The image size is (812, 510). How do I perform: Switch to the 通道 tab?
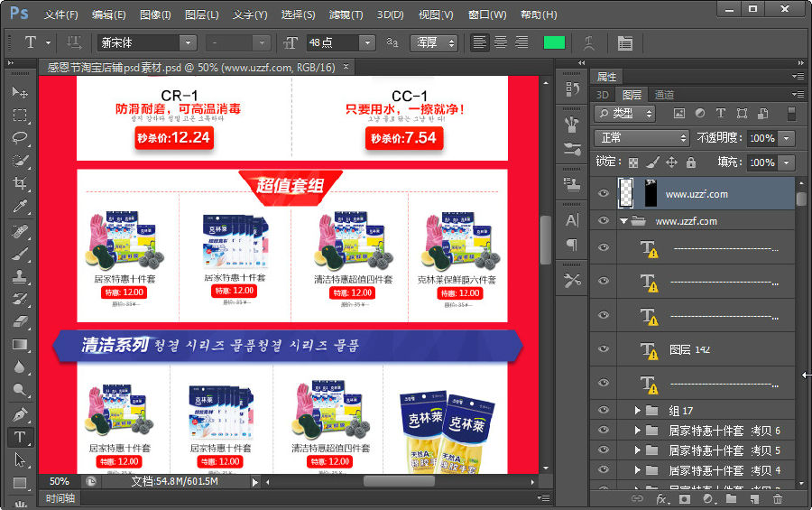[x=664, y=95]
